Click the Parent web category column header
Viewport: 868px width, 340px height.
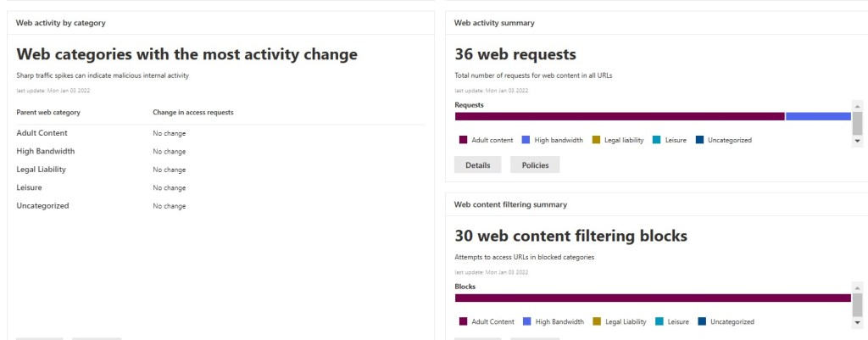pyautogui.click(x=48, y=112)
